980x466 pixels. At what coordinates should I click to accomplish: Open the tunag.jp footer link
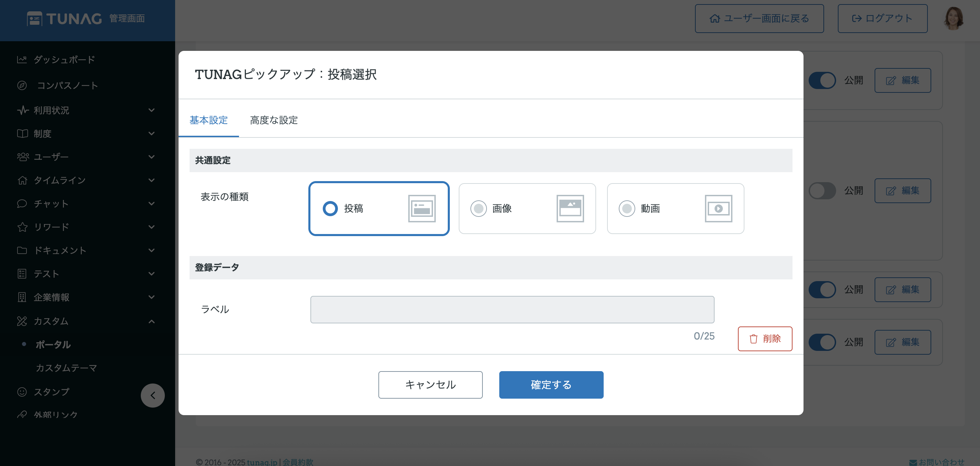pos(262,462)
